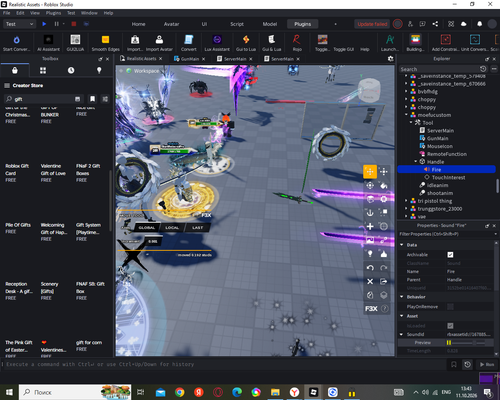Open the Test mode dropdown
500x400 pixels.
[x=19, y=24]
